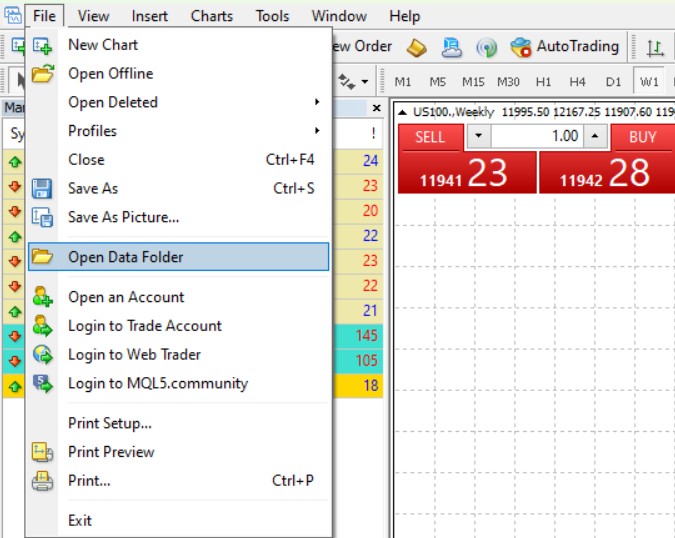This screenshot has width=675, height=538.
Task: Click the SELL button at 11941
Action: tap(467, 173)
